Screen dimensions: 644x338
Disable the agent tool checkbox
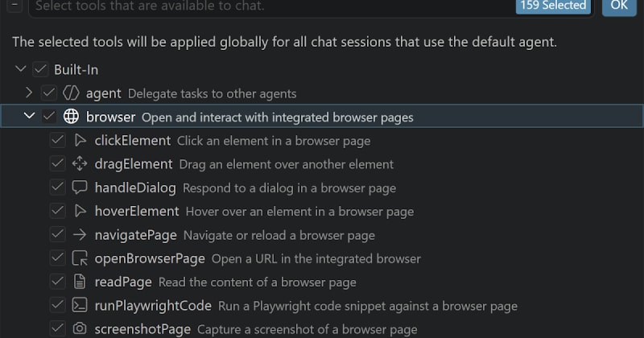click(49, 93)
